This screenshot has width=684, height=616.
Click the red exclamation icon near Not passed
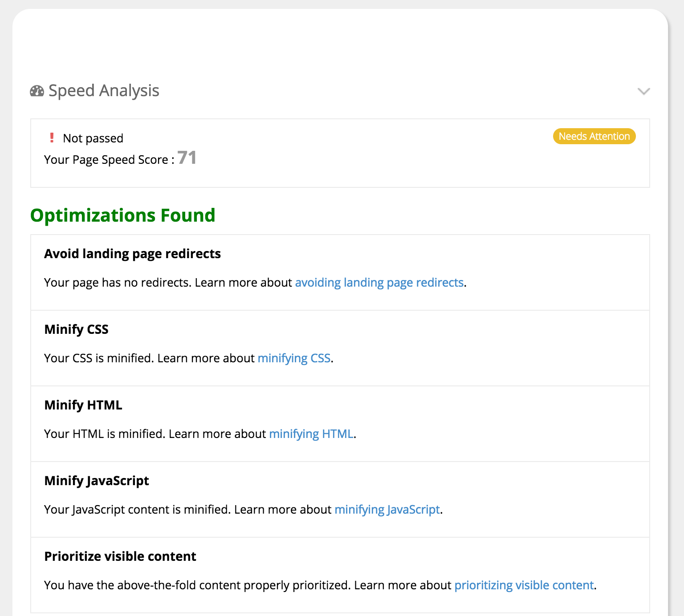point(52,138)
